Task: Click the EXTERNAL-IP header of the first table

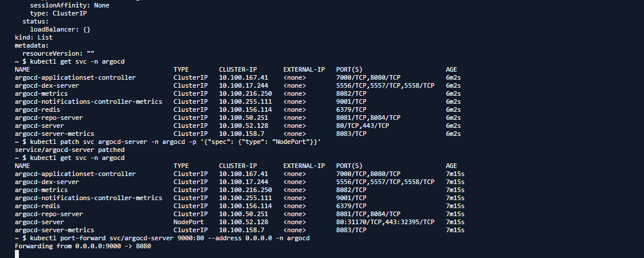Action: (x=304, y=69)
